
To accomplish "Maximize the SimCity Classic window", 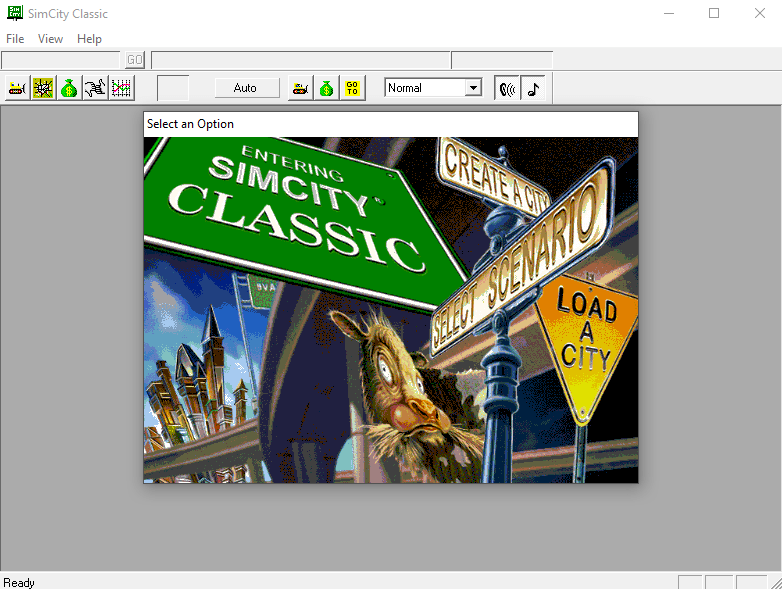I will (x=714, y=13).
